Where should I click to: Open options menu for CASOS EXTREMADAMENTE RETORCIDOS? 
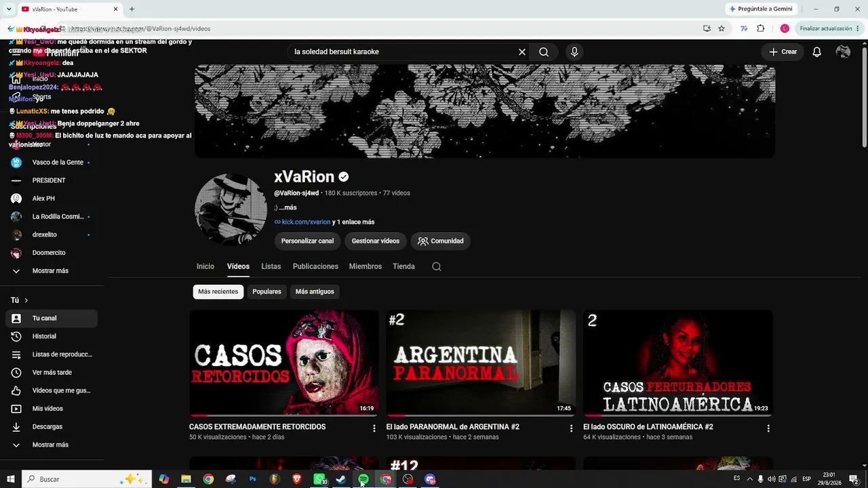(x=374, y=428)
